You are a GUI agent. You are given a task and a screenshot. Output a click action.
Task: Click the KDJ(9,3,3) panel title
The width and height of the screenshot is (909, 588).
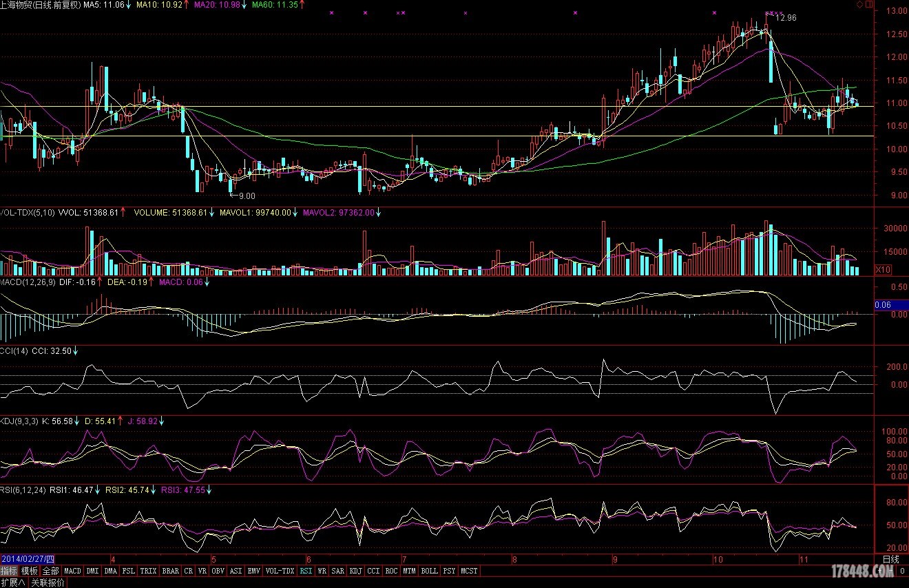click(x=20, y=421)
